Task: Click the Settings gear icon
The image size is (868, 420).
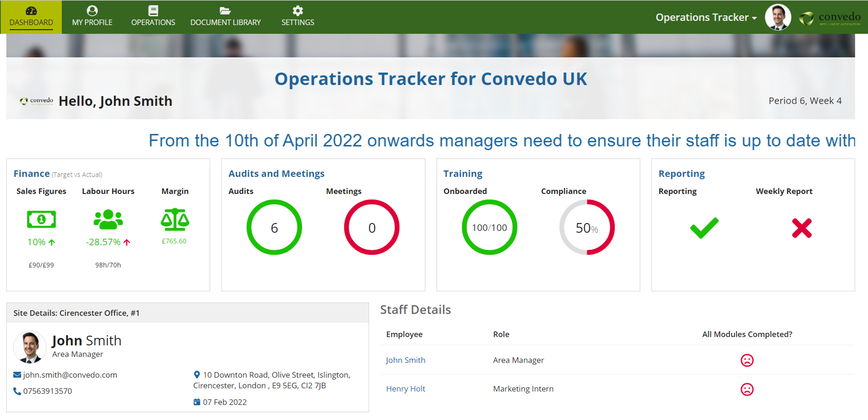Action: coord(297,11)
